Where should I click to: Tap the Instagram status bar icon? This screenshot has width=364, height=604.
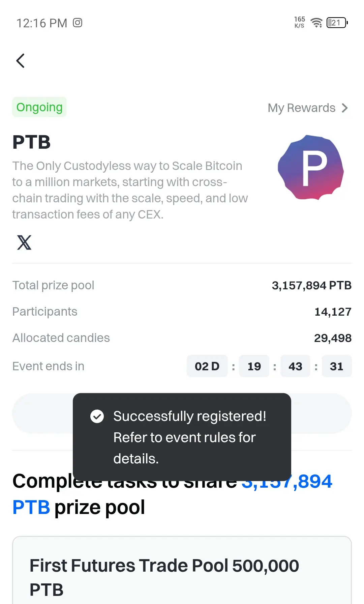pos(78,23)
